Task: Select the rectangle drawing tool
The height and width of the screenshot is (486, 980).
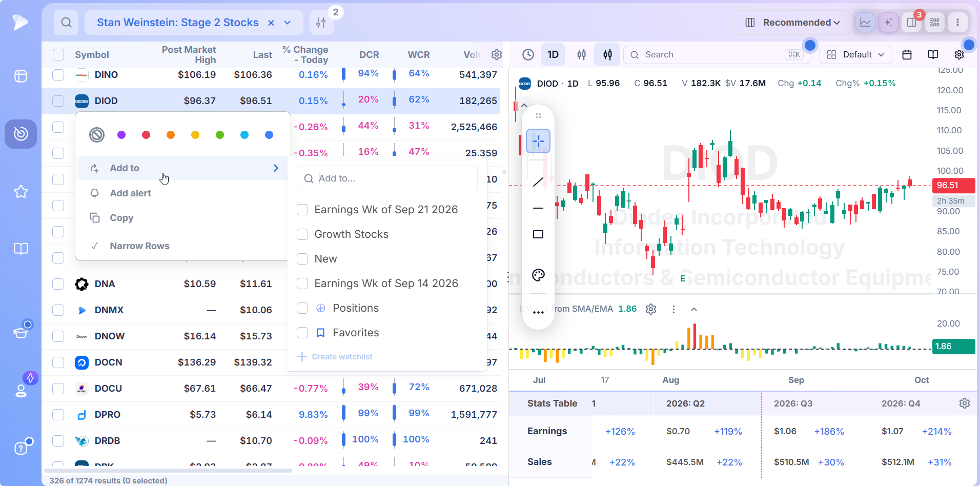Action: 538,234
